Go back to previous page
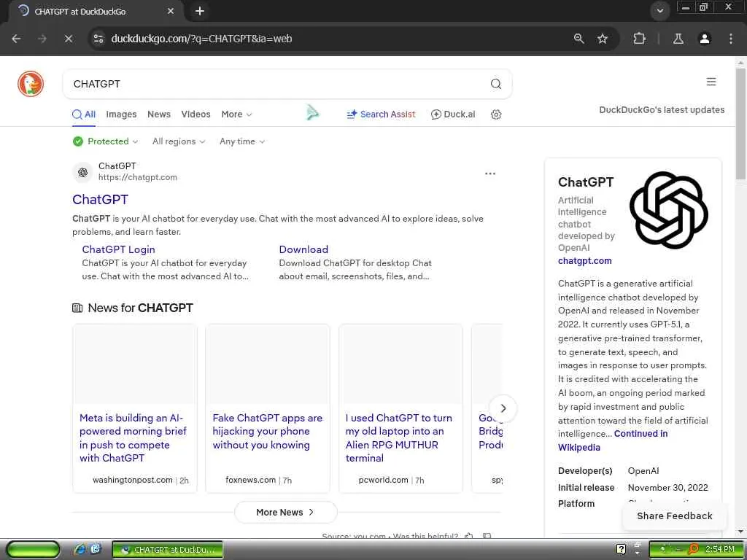 pyautogui.click(x=16, y=39)
